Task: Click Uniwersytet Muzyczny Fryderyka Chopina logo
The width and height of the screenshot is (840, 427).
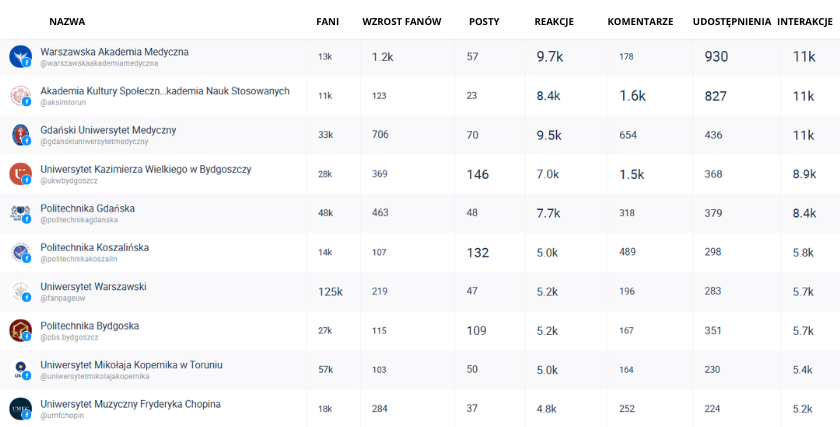Action: [x=20, y=408]
